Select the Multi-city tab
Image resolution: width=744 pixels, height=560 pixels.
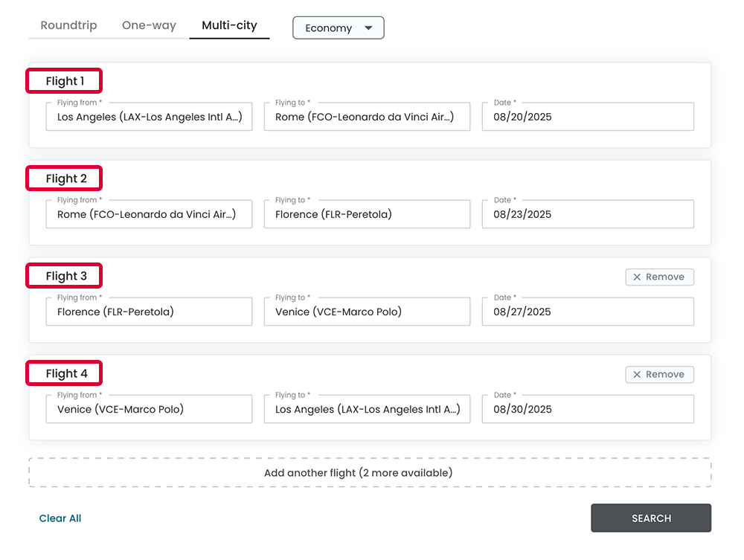point(229,25)
